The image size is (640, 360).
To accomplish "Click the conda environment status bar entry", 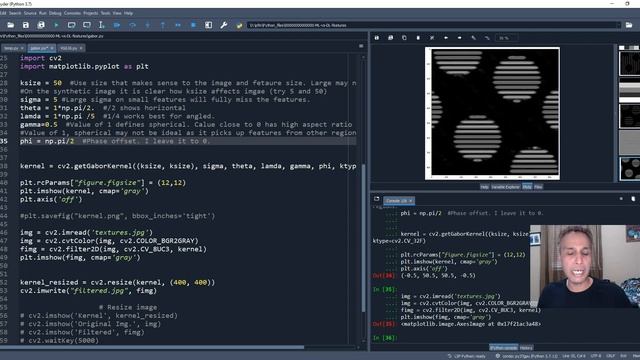I will [x=526, y=356].
